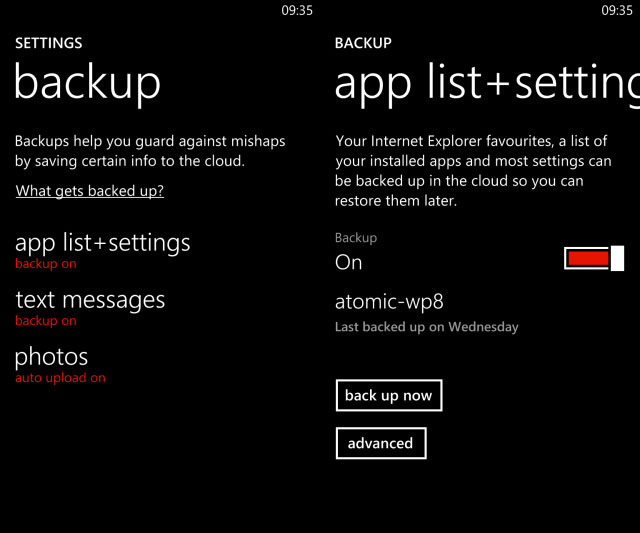This screenshot has width=640, height=533.
Task: Tap the grey "Backup" label above On
Action: pos(356,239)
